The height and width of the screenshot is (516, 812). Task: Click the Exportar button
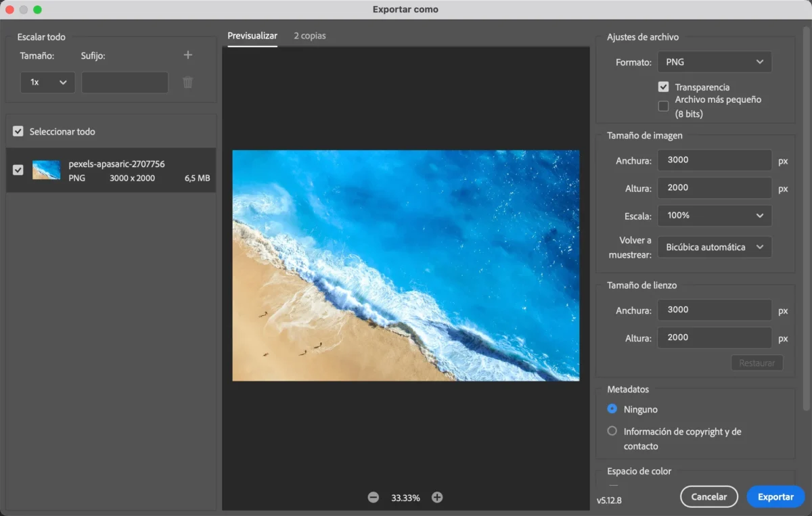[x=775, y=496]
